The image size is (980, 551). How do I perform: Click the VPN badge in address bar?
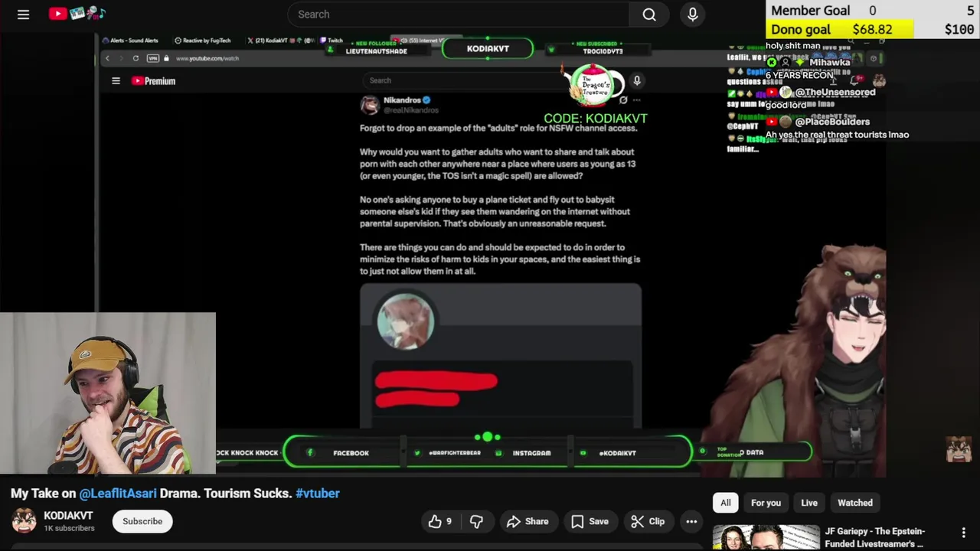click(152, 58)
